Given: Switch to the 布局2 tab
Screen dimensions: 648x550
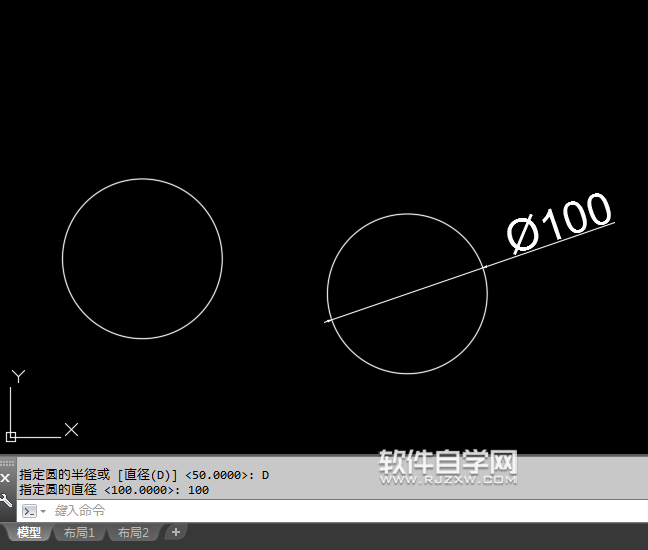Looking at the screenshot, I should click(x=133, y=533).
